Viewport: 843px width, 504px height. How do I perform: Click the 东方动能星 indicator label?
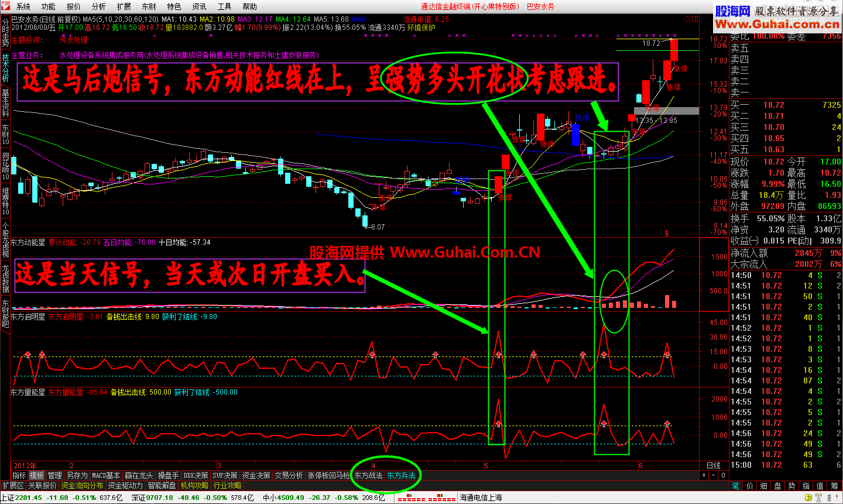(x=28, y=242)
